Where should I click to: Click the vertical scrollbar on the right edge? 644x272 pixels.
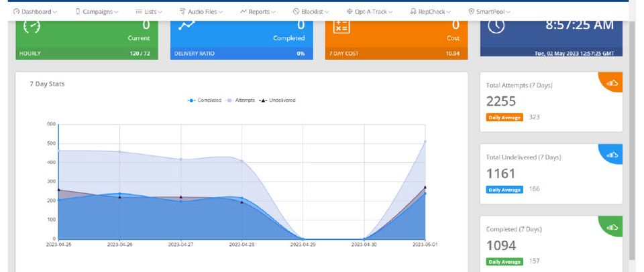click(x=633, y=134)
